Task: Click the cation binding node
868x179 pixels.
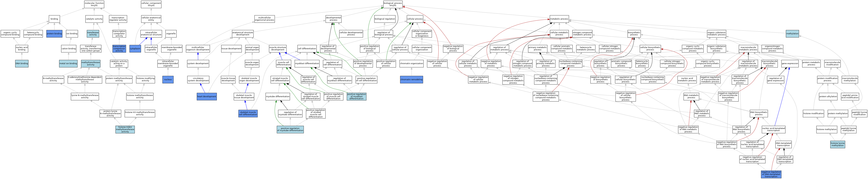Action: click(x=68, y=49)
